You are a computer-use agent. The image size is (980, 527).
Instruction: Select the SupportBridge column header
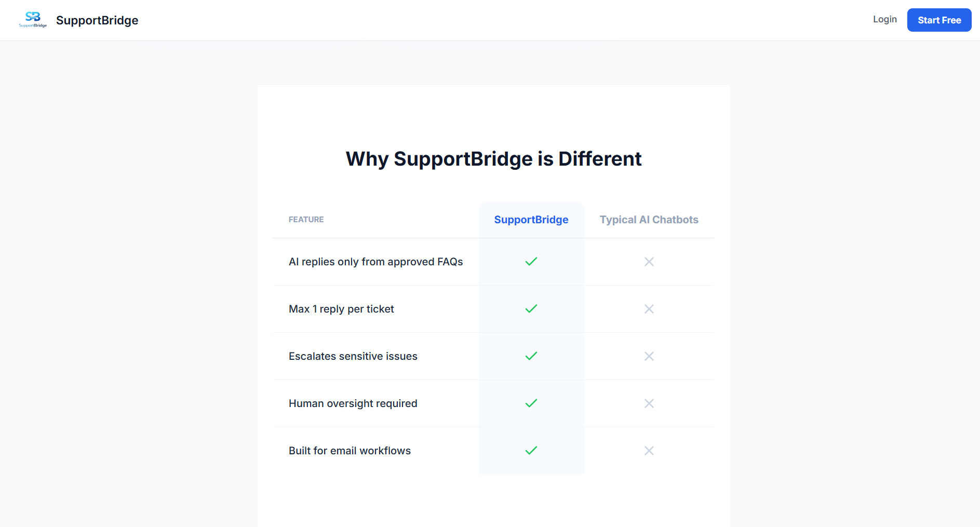[531, 220]
